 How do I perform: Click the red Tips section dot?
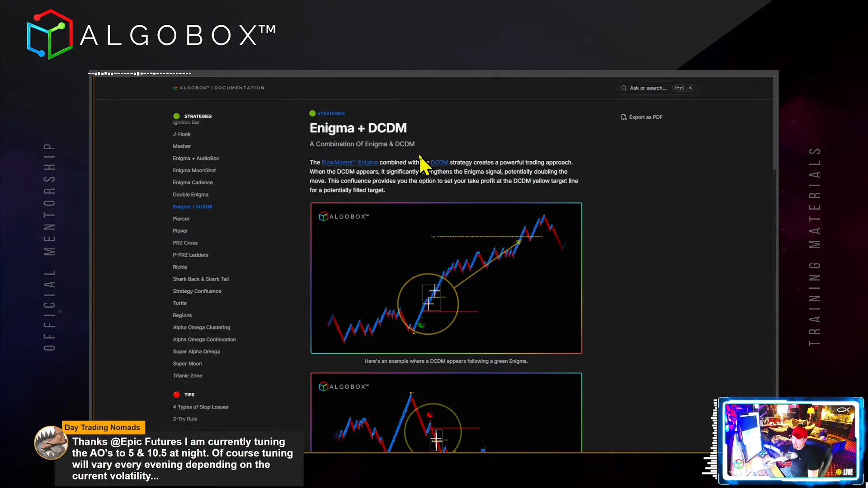[x=176, y=394]
